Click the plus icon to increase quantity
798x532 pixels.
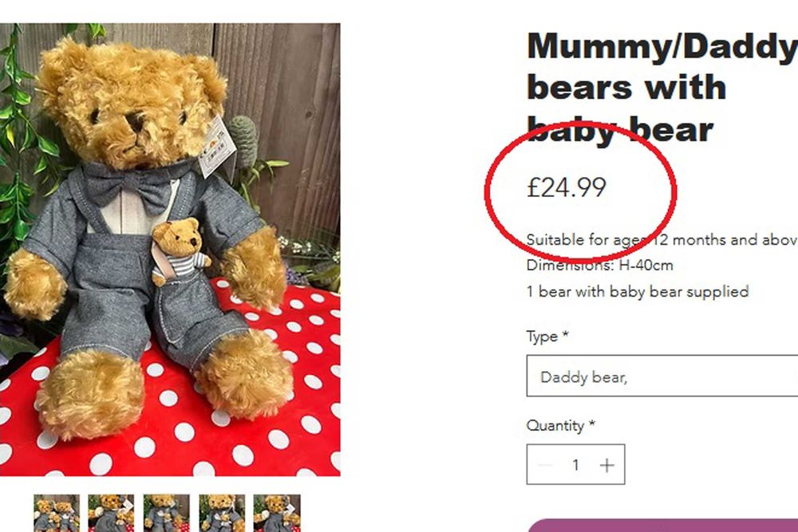[x=607, y=465]
